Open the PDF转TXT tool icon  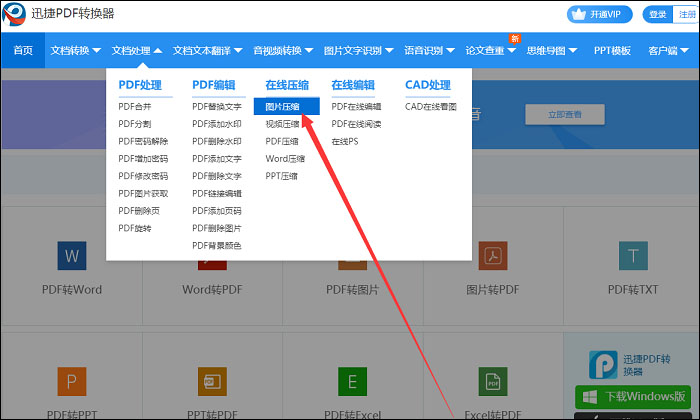tap(633, 256)
